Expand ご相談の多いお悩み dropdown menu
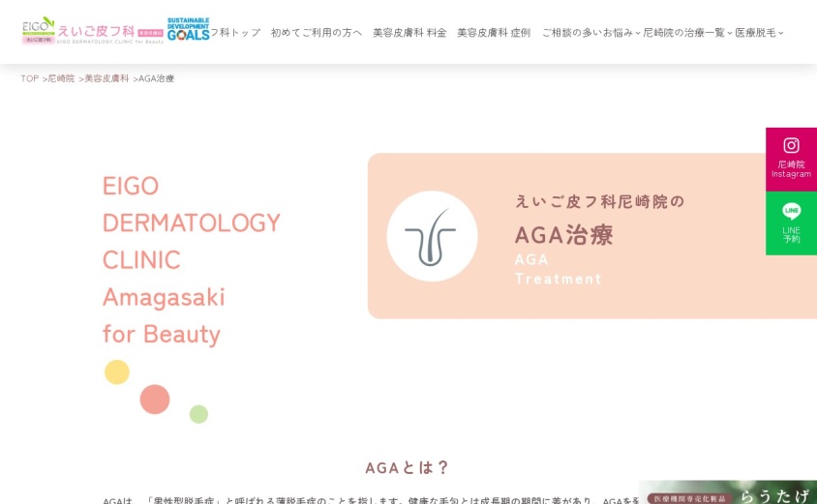Screen dimensions: 817x504 pos(590,33)
